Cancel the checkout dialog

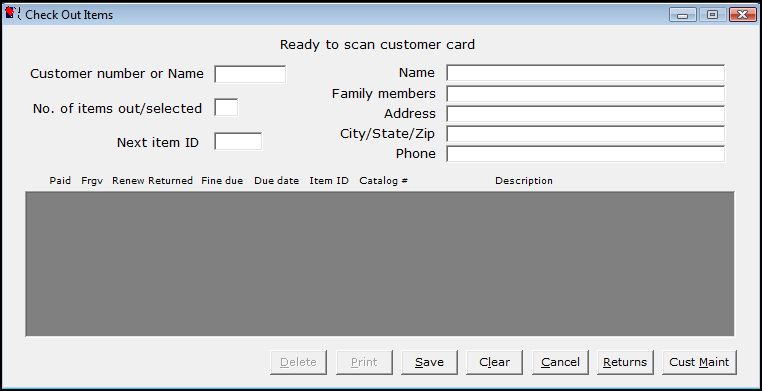(560, 362)
